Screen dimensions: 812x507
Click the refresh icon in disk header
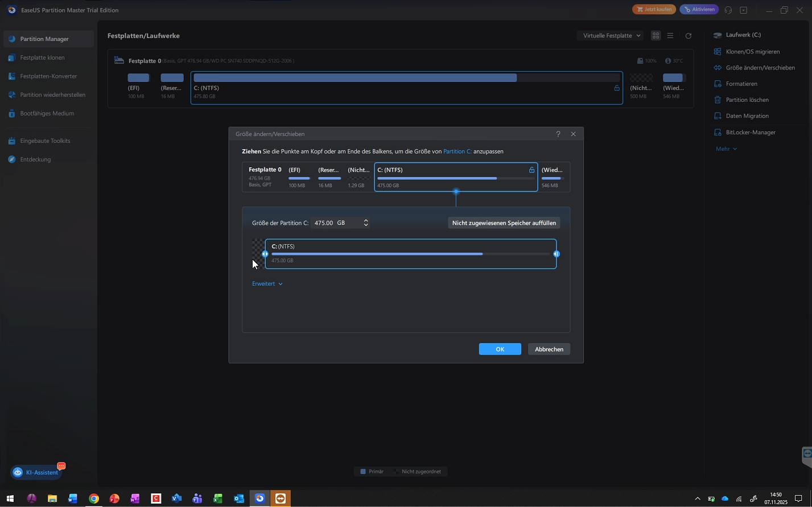(688, 36)
